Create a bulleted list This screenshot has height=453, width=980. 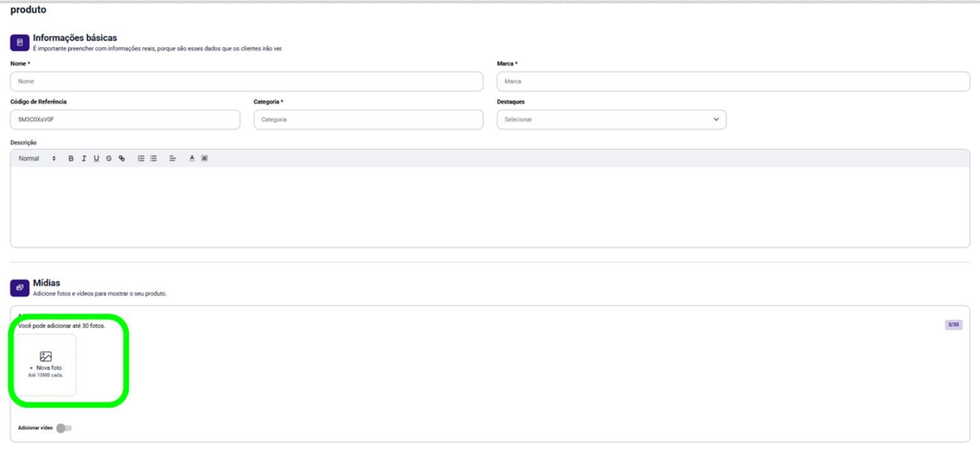153,158
